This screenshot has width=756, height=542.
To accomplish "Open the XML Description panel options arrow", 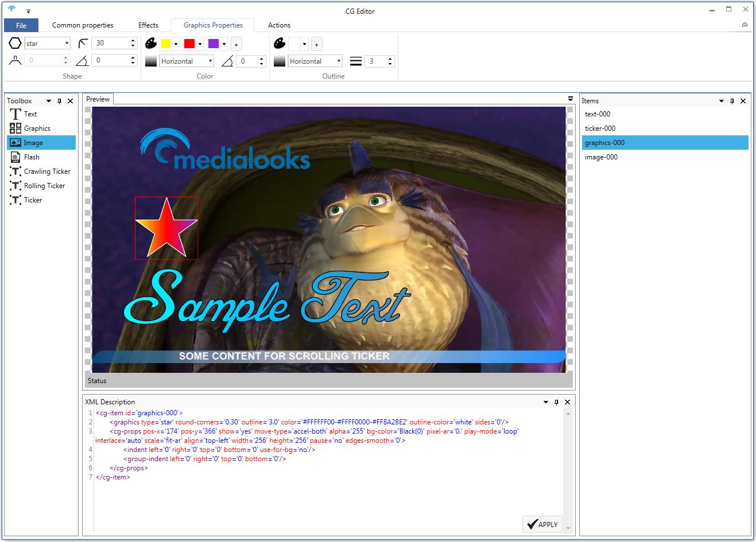I will coord(546,402).
